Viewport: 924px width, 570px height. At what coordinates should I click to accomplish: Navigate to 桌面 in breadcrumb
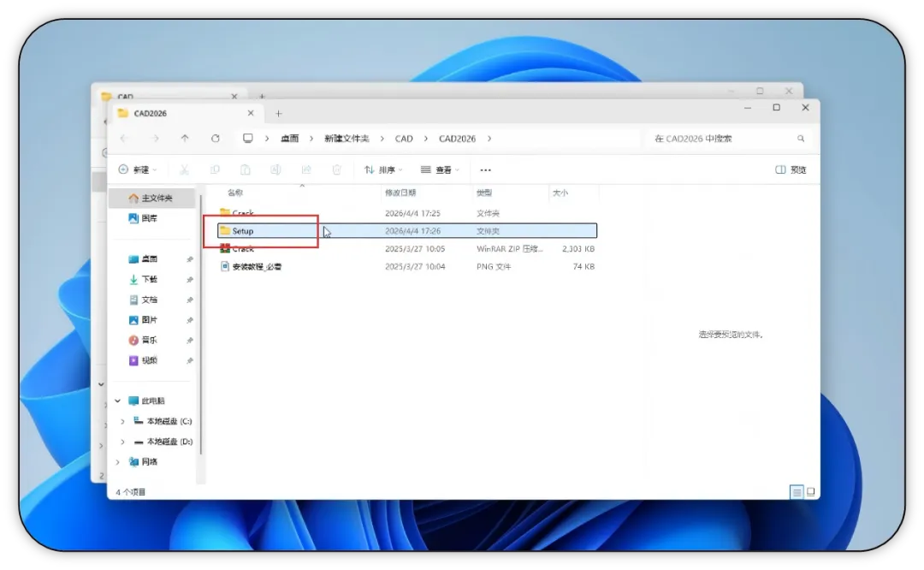point(289,139)
